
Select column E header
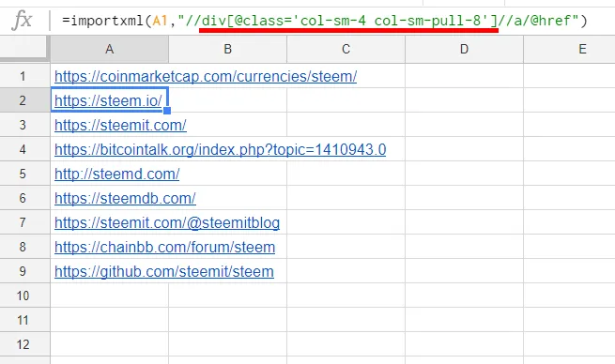pos(570,49)
